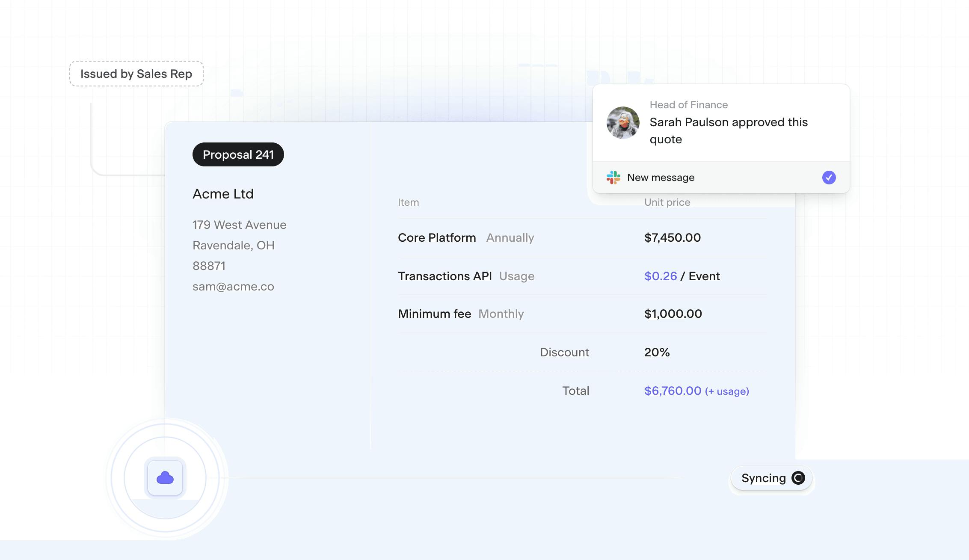Viewport: 969px width, 560px height.
Task: Click the Syncing status pill
Action: 764,478
